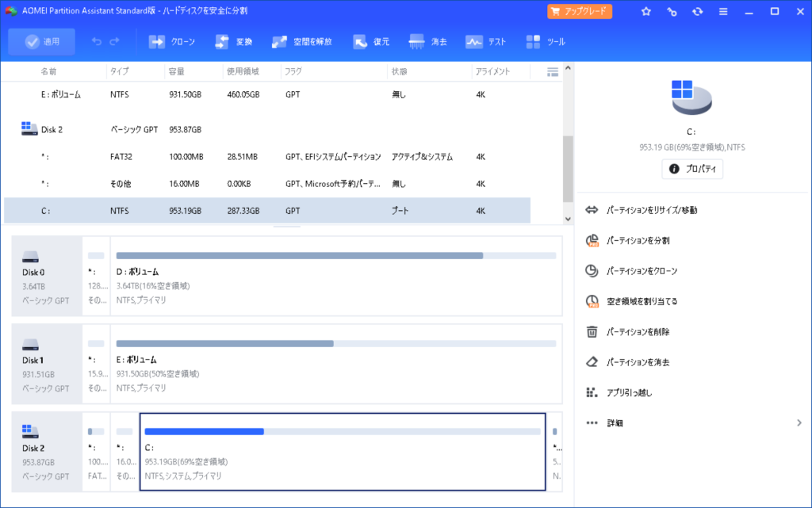
Task: Expand the 詳細 (Details) chevron
Action: point(799,423)
